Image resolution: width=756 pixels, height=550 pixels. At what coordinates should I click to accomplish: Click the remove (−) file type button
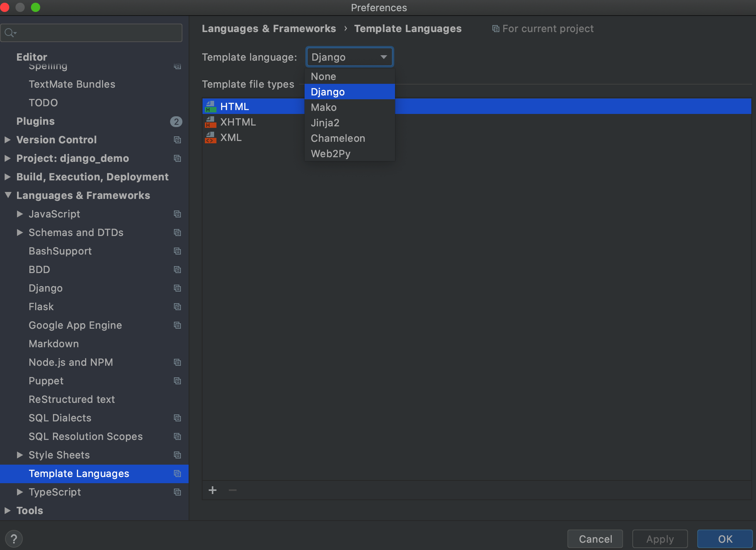tap(233, 490)
